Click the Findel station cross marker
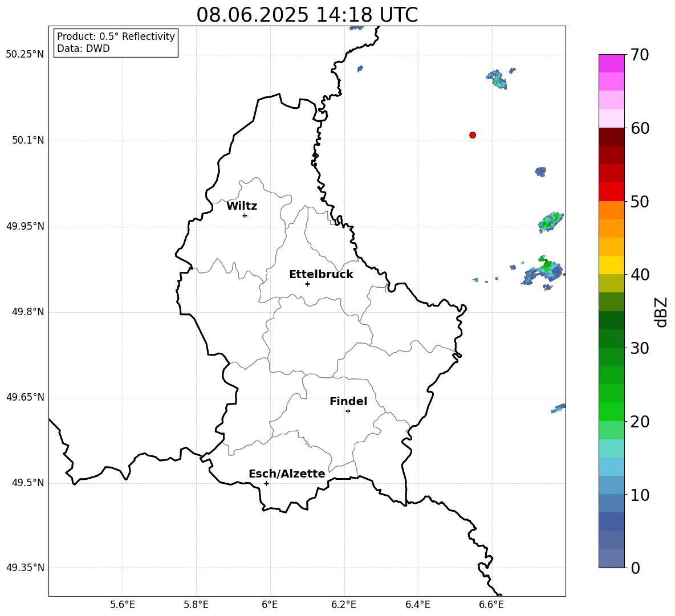 [348, 411]
